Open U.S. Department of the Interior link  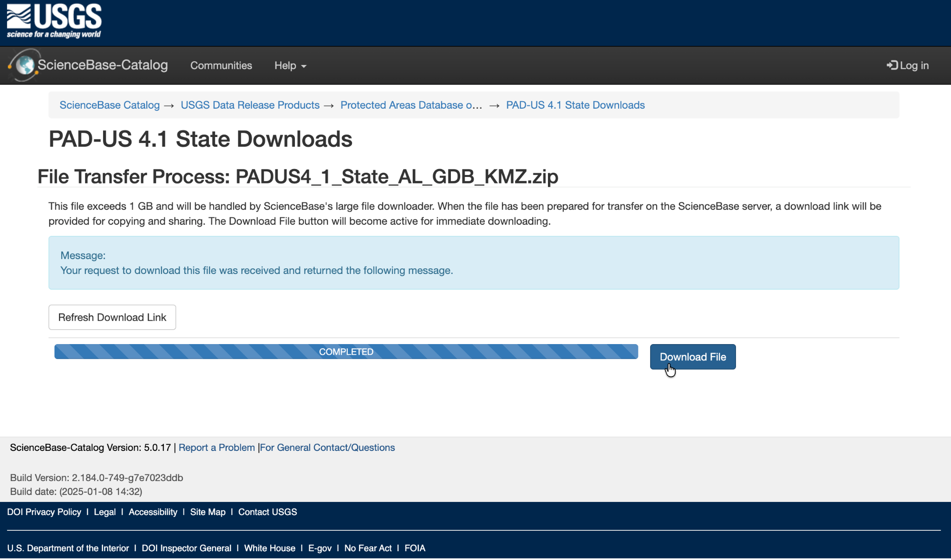pos(68,548)
